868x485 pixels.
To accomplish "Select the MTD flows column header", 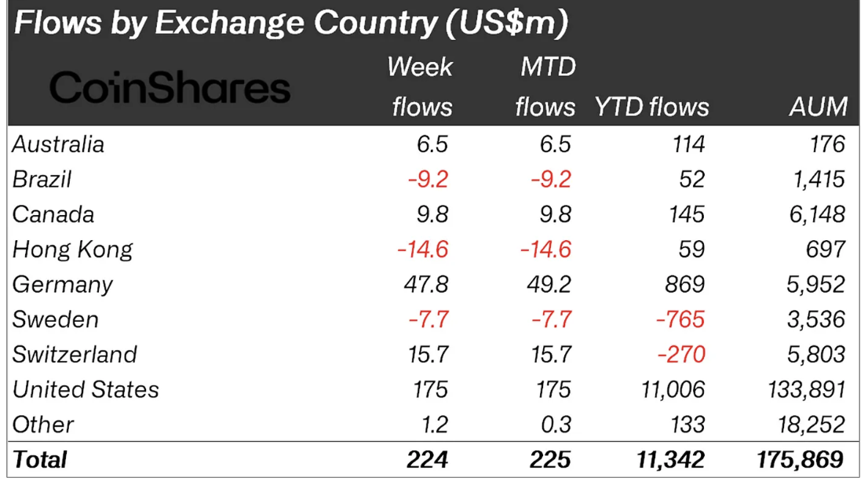I will pyautogui.click(x=545, y=87).
